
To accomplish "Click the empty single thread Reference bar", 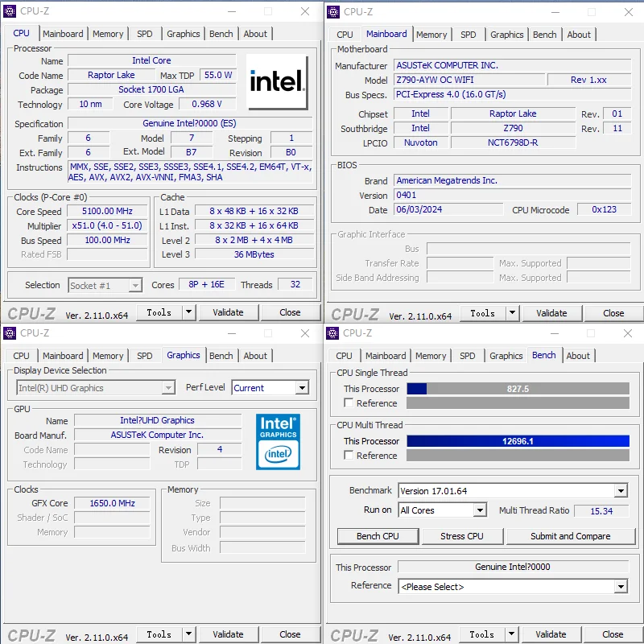I will pyautogui.click(x=518, y=403).
